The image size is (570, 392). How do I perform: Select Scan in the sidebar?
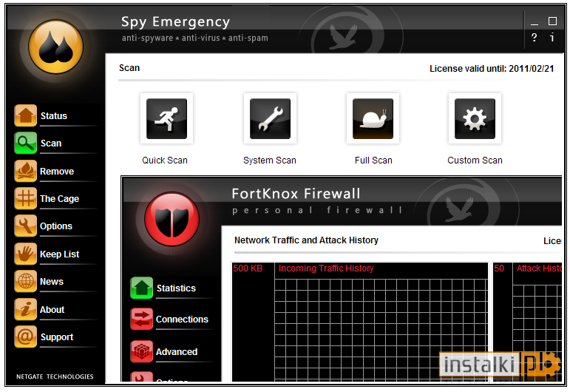(51, 143)
